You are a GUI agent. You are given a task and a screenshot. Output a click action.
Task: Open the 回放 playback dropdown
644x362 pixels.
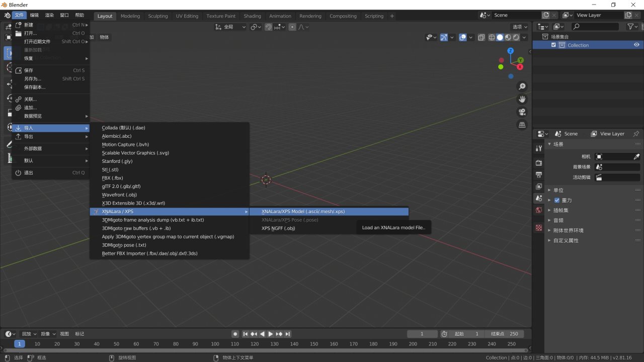click(x=29, y=334)
